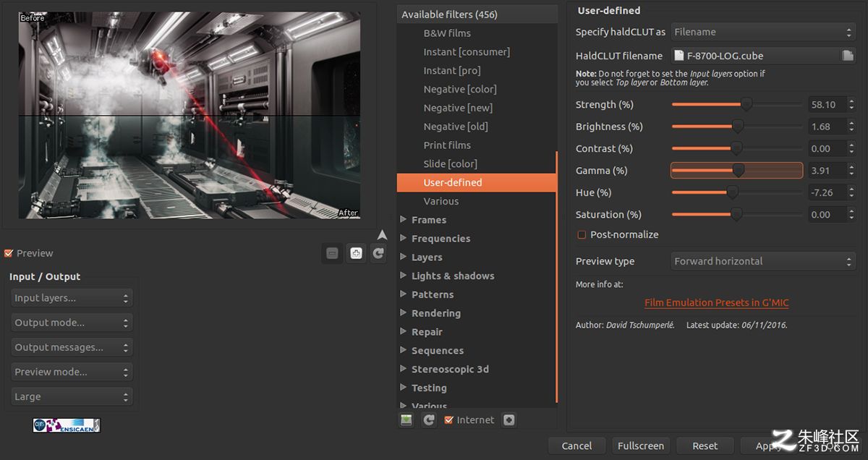Open the Input layers dropdown
868x460 pixels.
[x=72, y=298]
